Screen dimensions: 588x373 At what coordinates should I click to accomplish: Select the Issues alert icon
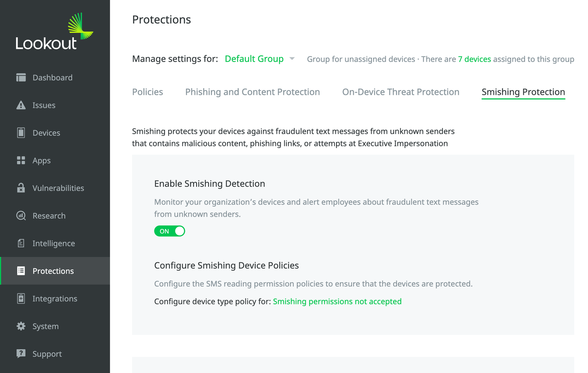pyautogui.click(x=21, y=105)
